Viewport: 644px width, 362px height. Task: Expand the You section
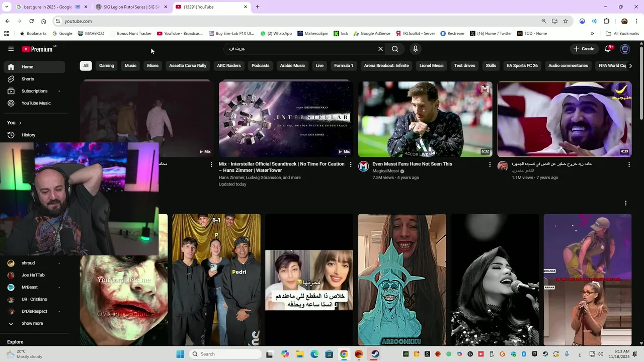[14, 123]
